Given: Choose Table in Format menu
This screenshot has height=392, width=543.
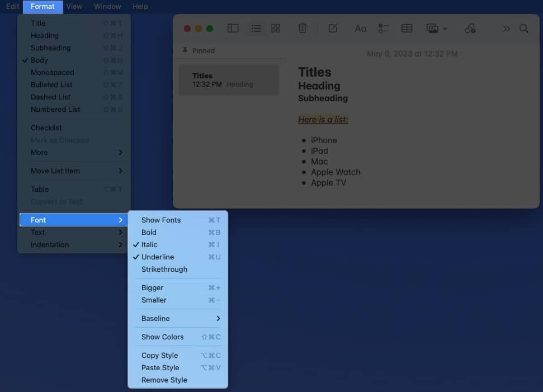Looking at the screenshot, I should [74, 190].
